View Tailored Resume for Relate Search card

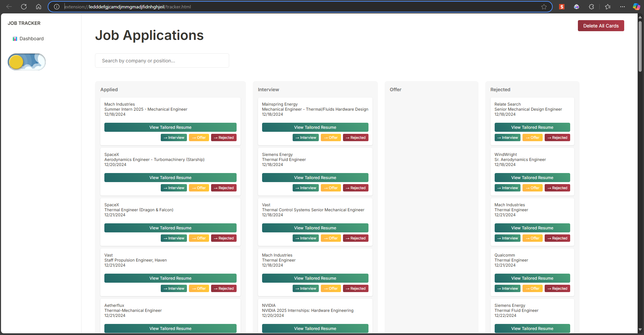pos(532,127)
